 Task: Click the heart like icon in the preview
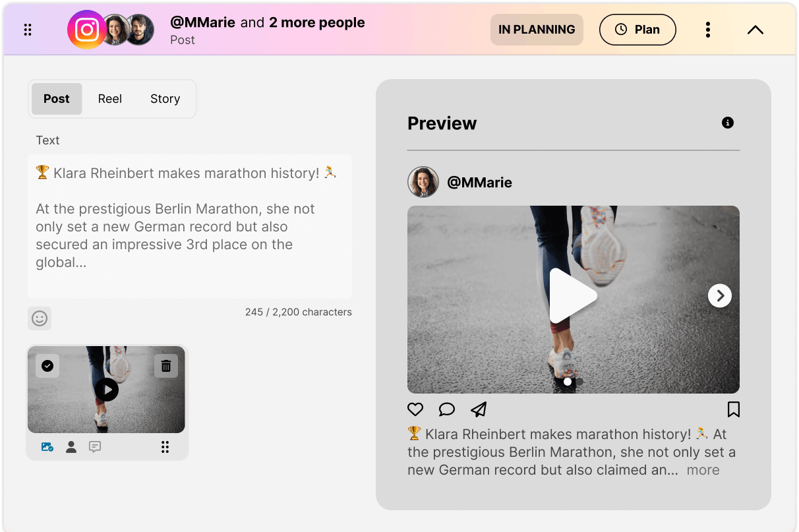tap(415, 409)
